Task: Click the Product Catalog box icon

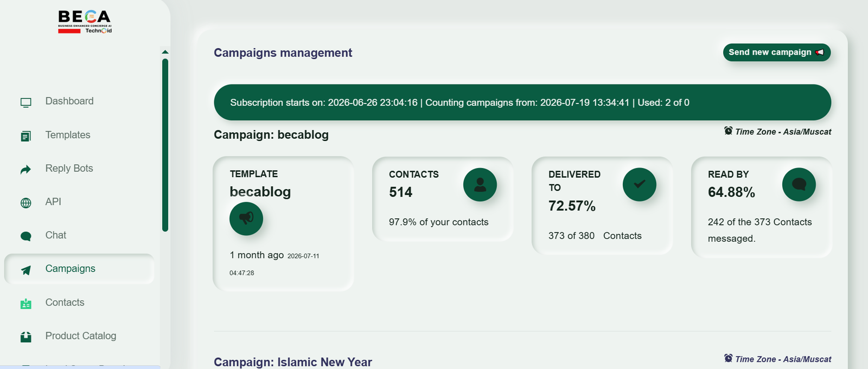Action: coord(26,337)
